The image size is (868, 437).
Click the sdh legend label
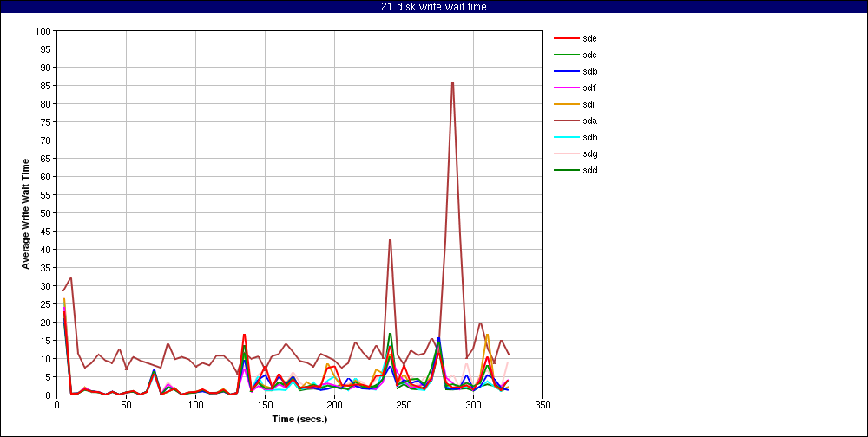click(589, 137)
